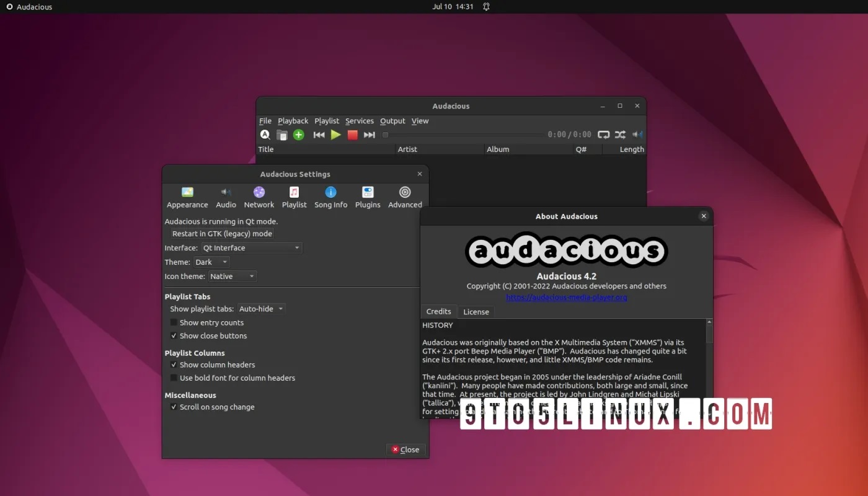The image size is (868, 496).
Task: Add files with the green plus icon
Action: click(x=299, y=135)
